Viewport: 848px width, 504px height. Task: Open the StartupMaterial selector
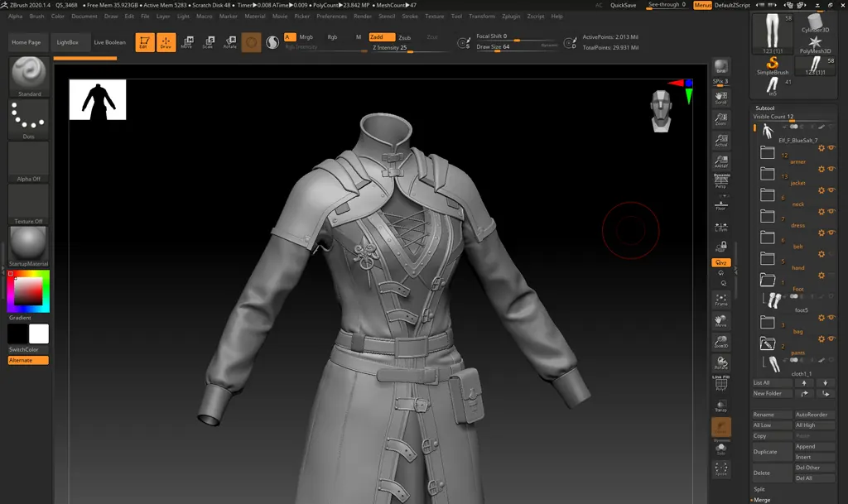[29, 247]
